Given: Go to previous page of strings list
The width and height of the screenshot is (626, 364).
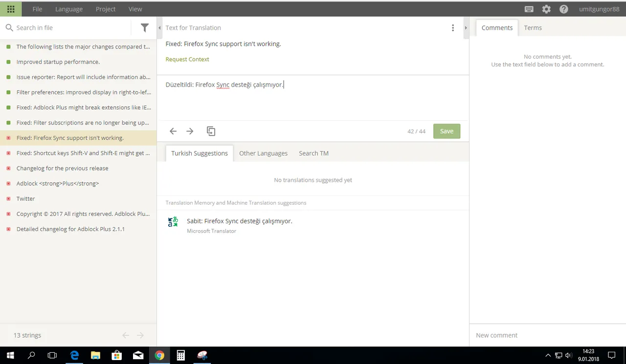Looking at the screenshot, I should pyautogui.click(x=126, y=335).
